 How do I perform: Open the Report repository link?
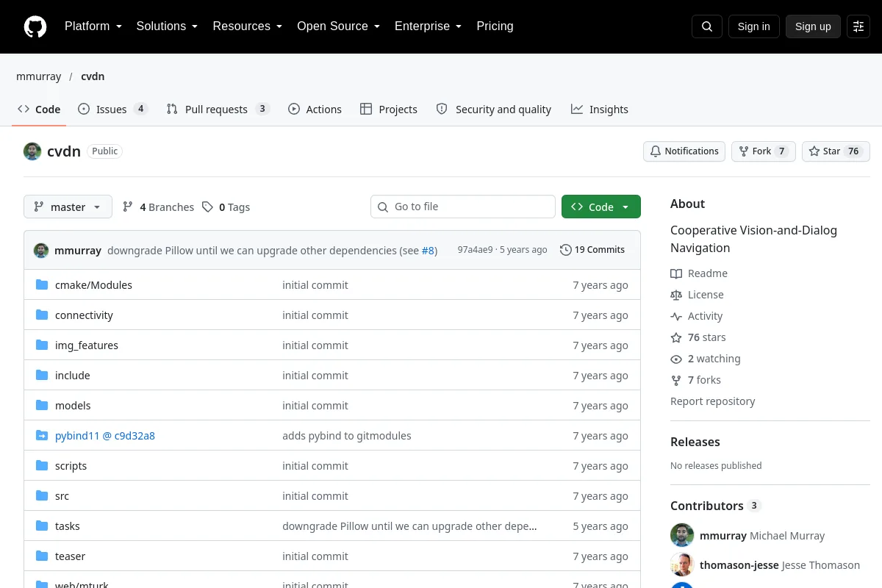pos(712,401)
